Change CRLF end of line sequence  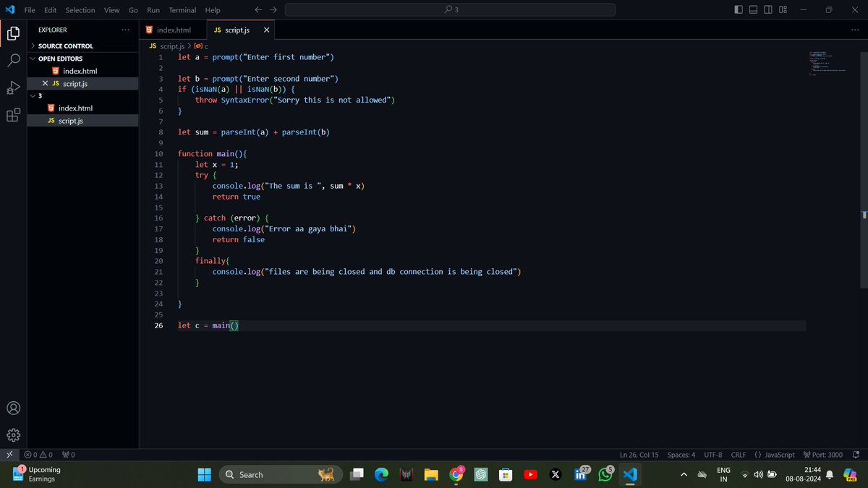739,455
